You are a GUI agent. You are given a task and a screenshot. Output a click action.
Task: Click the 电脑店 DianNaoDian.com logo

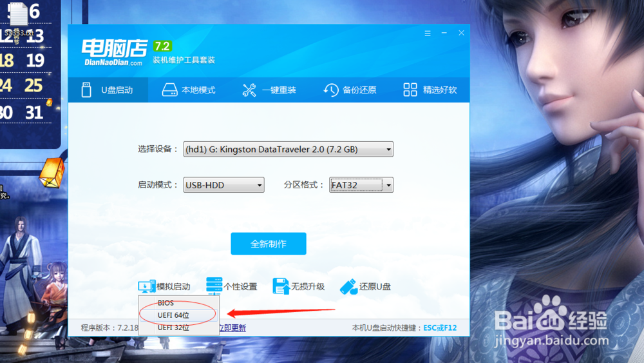(114, 53)
